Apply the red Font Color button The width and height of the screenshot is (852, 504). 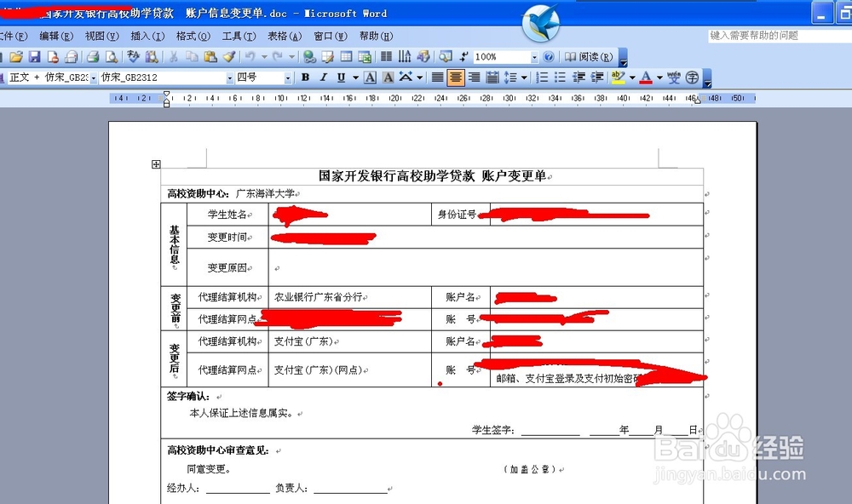tap(646, 77)
